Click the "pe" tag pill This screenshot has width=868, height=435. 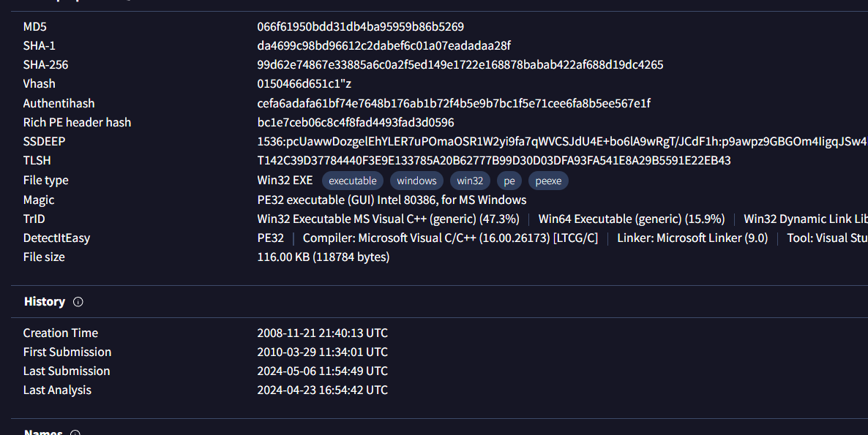(509, 181)
